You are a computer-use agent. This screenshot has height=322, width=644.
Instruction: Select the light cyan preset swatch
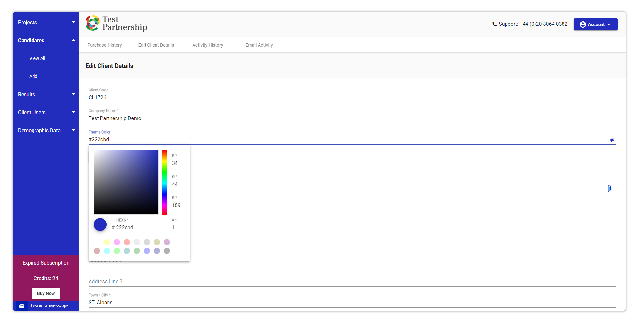tap(107, 251)
